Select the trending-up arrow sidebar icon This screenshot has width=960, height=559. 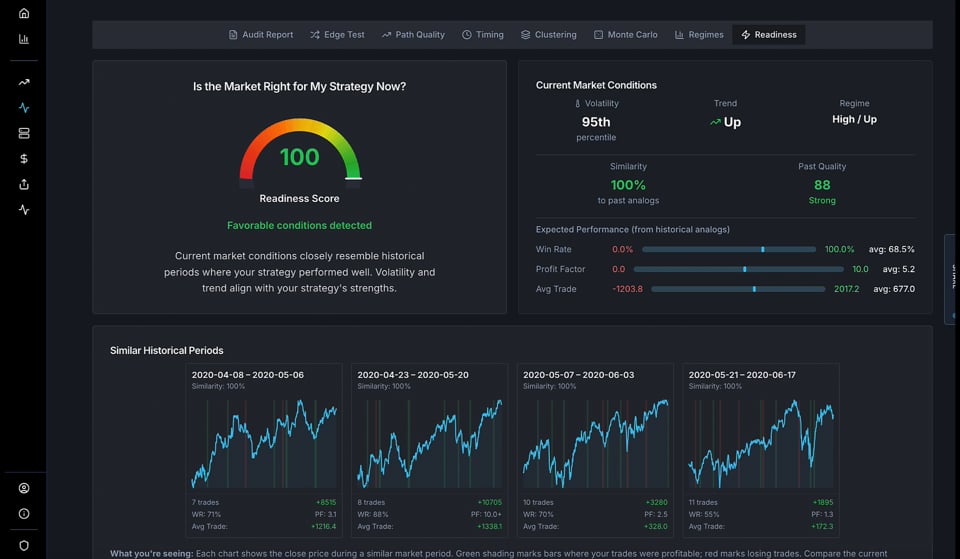24,82
